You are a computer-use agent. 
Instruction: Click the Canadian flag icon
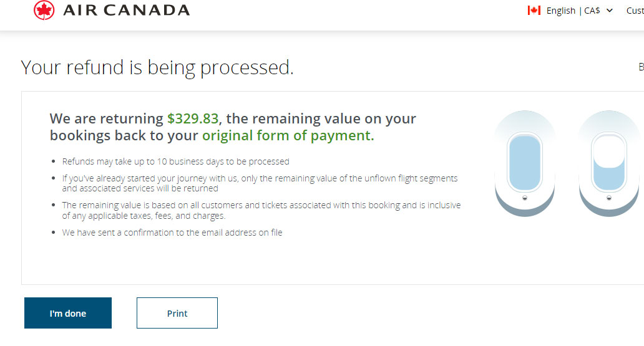(x=534, y=10)
